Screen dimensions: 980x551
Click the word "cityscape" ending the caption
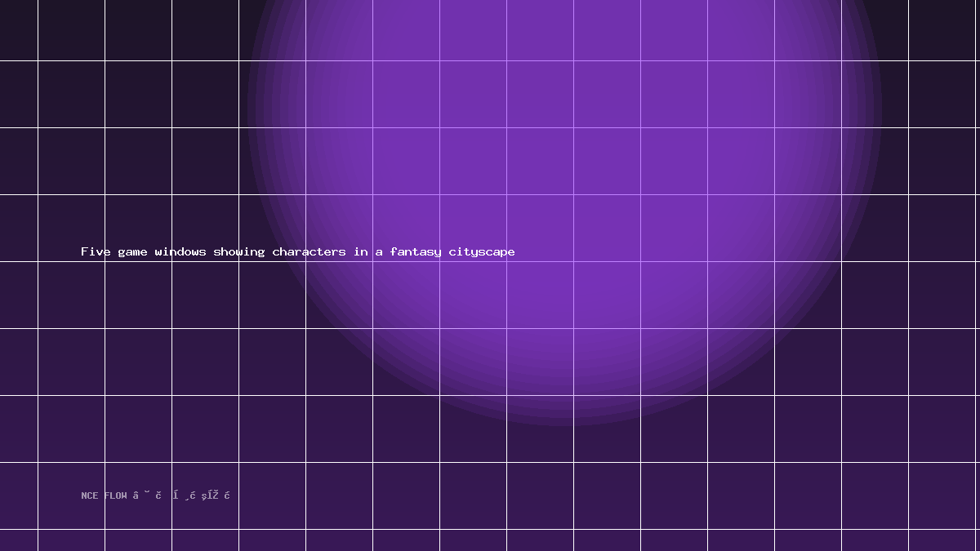tap(482, 252)
